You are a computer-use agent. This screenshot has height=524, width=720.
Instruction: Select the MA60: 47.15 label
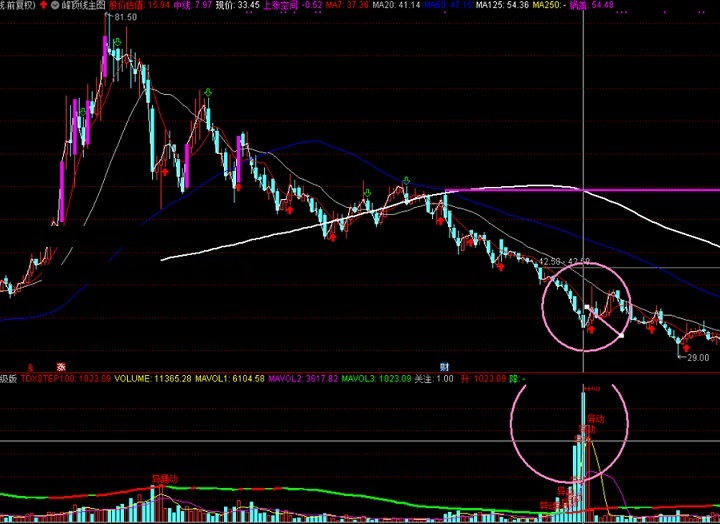(448, 5)
